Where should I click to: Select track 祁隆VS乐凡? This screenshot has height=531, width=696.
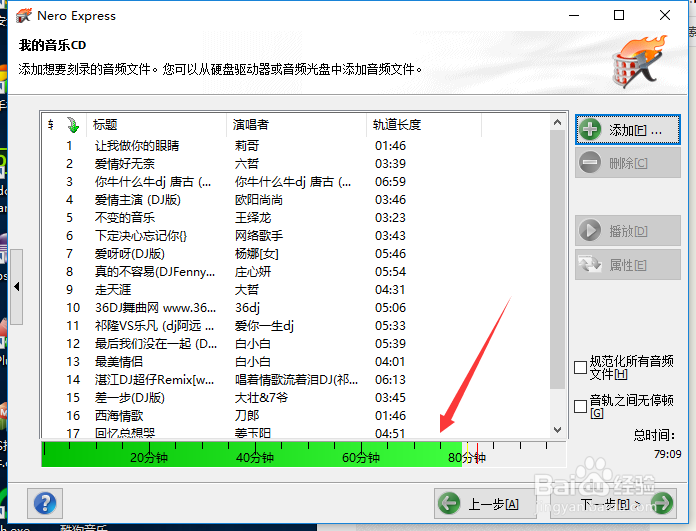pyautogui.click(x=154, y=325)
